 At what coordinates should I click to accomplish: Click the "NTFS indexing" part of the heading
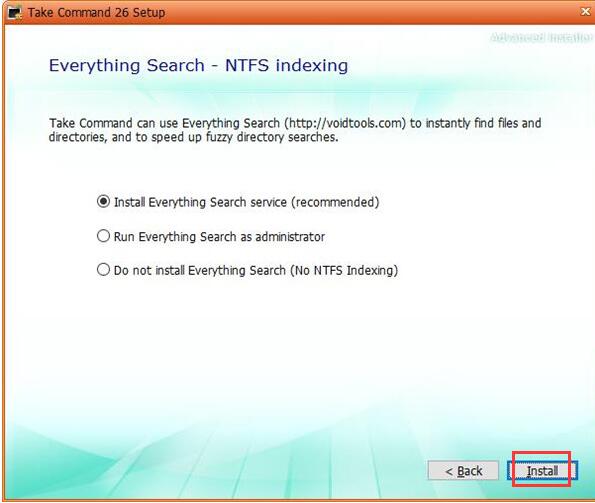286,65
